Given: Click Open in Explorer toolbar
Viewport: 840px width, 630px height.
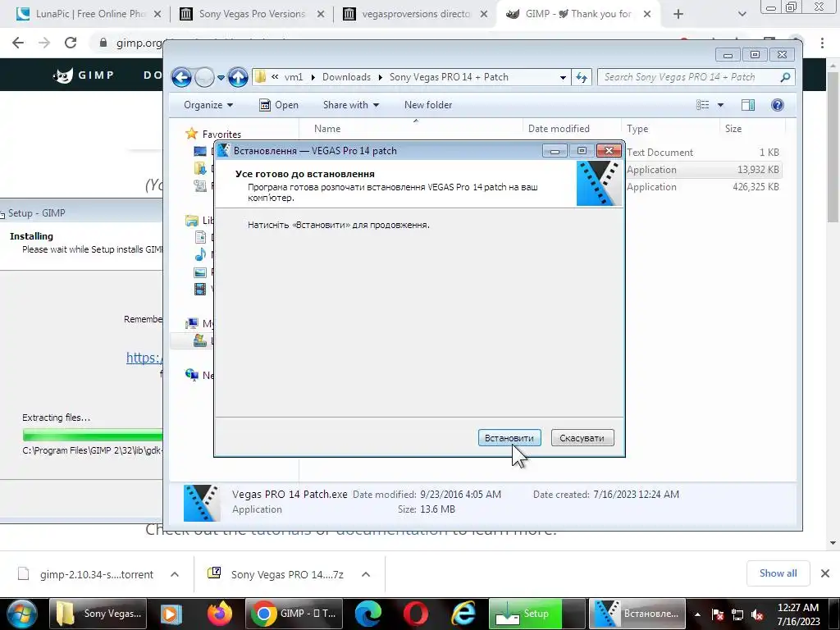Looking at the screenshot, I should (x=279, y=105).
